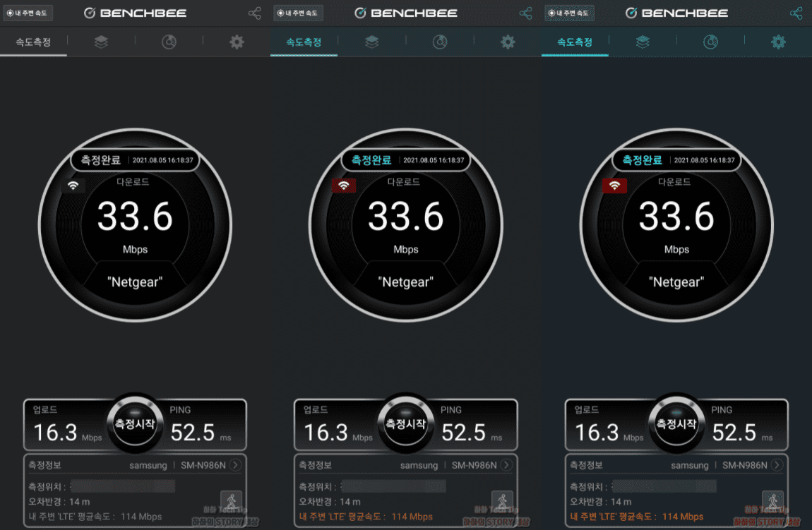
Task: Click orange LTE 평균속도 114 Mbps, middle screenshot
Action: coord(366,517)
